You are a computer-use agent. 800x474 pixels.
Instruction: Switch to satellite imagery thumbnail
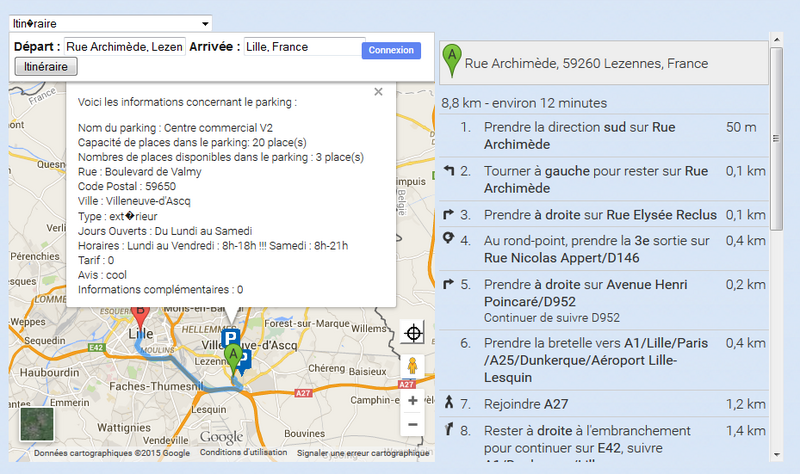[x=37, y=423]
